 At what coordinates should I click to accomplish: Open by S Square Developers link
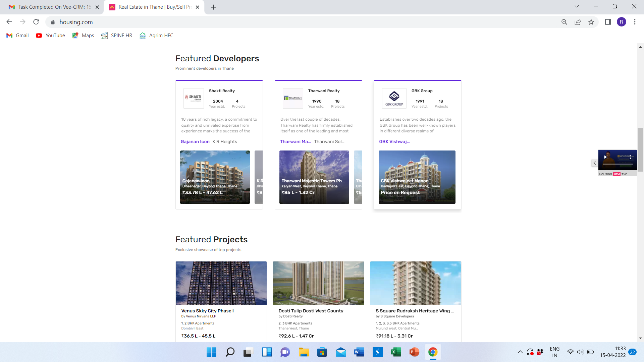coord(395,316)
